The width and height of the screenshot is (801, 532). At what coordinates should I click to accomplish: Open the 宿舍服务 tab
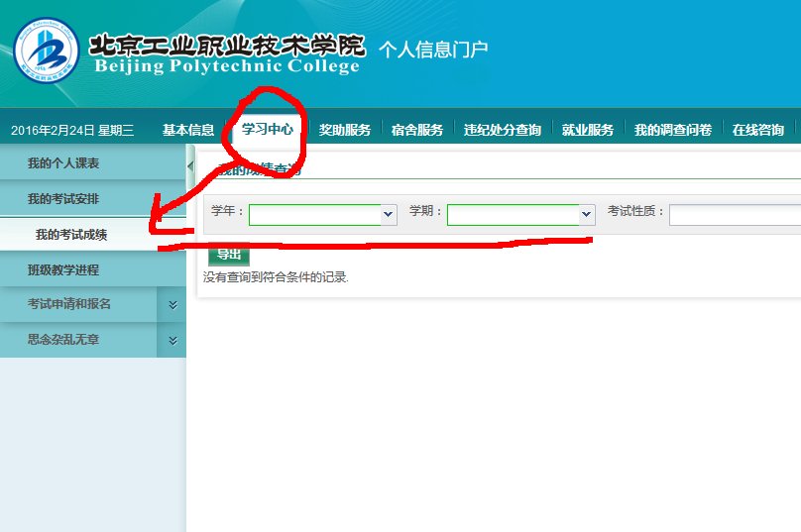[416, 130]
